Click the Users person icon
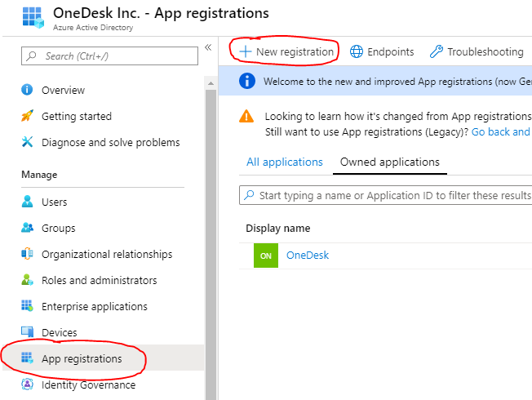The width and height of the screenshot is (532, 400). point(27,202)
